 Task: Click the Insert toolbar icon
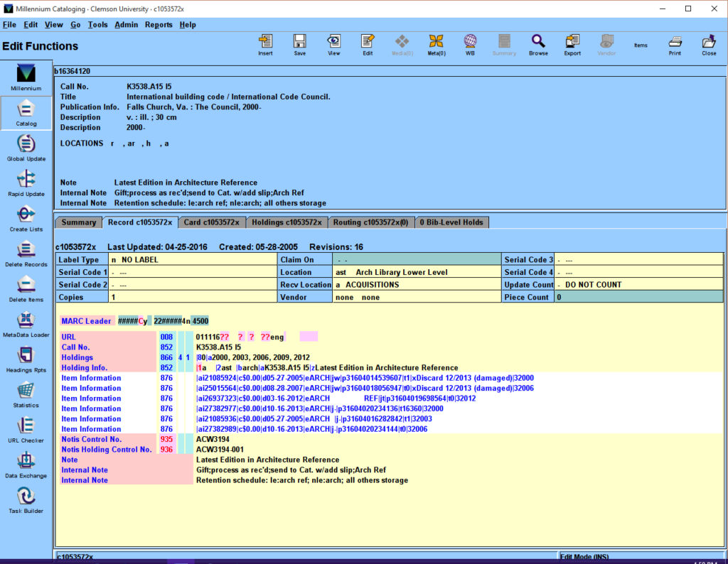[265, 44]
